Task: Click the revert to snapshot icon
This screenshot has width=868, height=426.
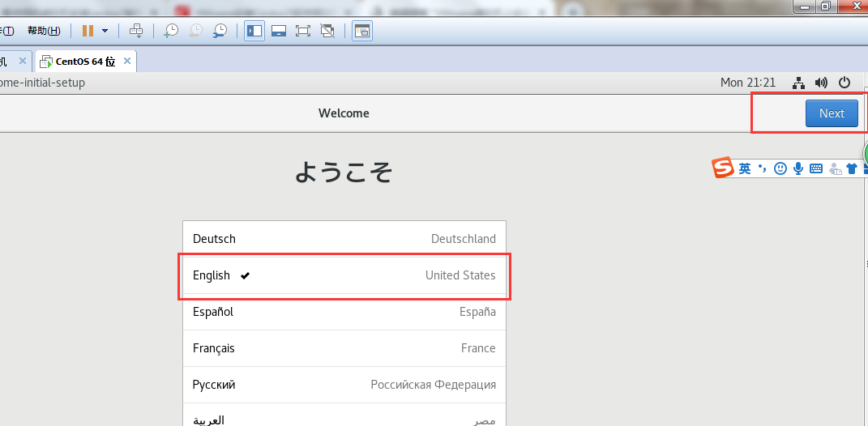Action: (195, 31)
